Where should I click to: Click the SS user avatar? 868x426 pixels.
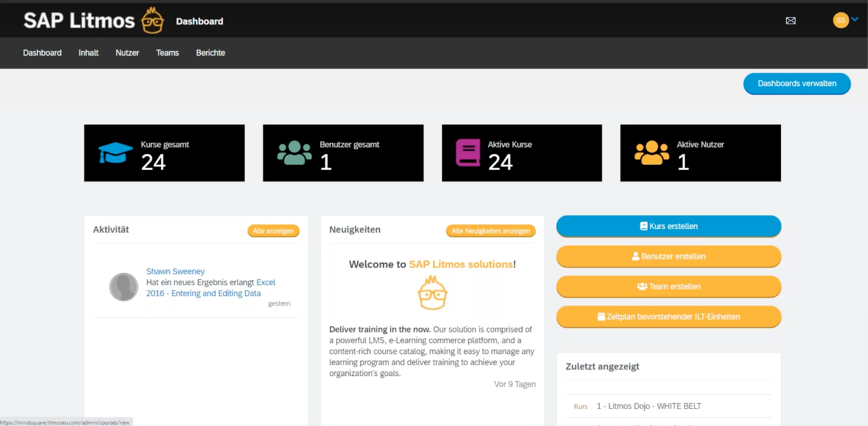840,21
